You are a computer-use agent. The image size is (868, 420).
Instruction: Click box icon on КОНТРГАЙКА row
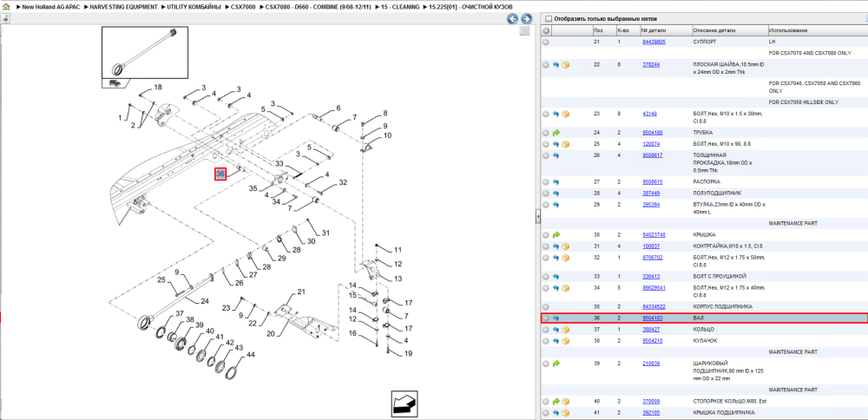click(565, 246)
